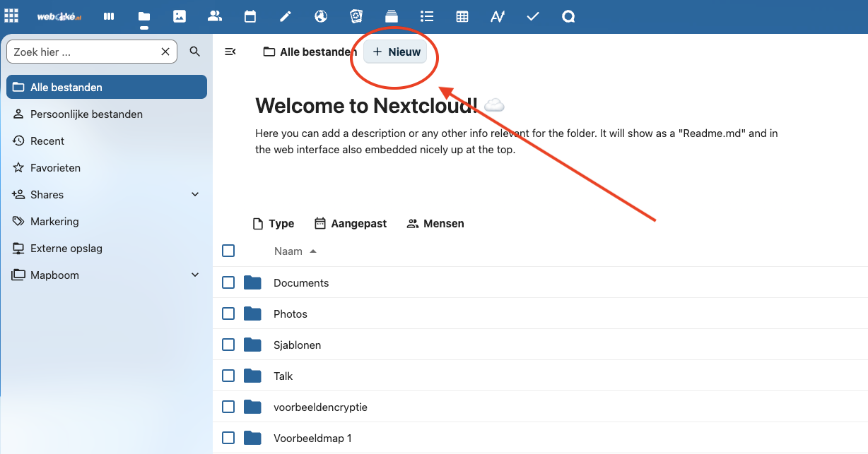The width and height of the screenshot is (868, 454).
Task: Open the Aangepast date filter
Action: [351, 224]
